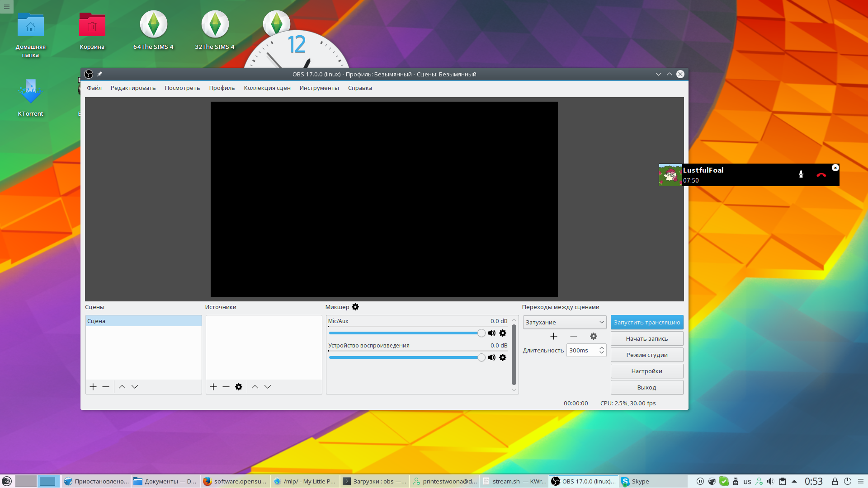This screenshot has width=868, height=488.
Task: Move source down in Sources list
Action: click(268, 387)
